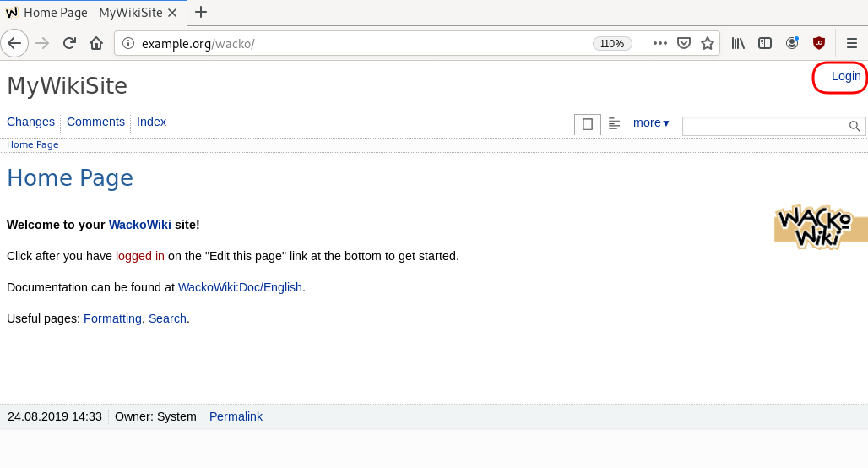
Task: Click the Login link
Action: pos(846,76)
